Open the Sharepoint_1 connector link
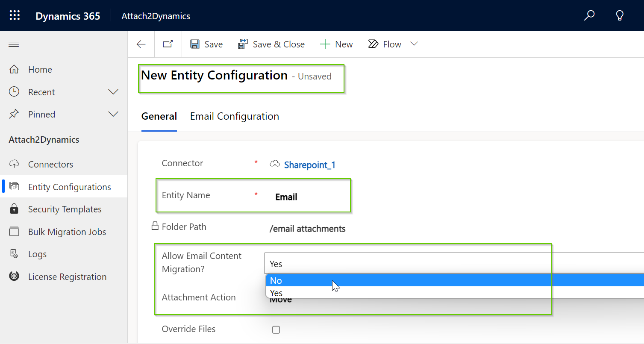Image resolution: width=644 pixels, height=344 pixels. pyautogui.click(x=309, y=165)
